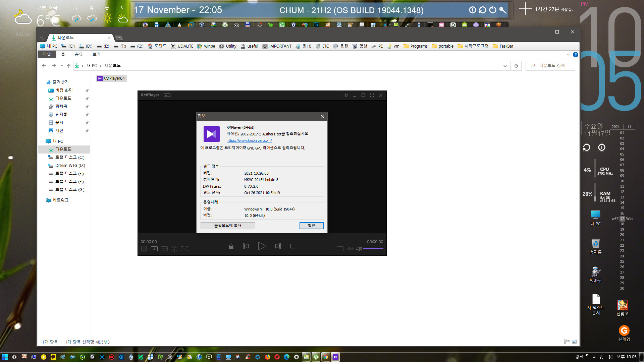Screen dimensions: 644x362
Task: Select 사진 in the navigation pane
Action: click(x=59, y=131)
